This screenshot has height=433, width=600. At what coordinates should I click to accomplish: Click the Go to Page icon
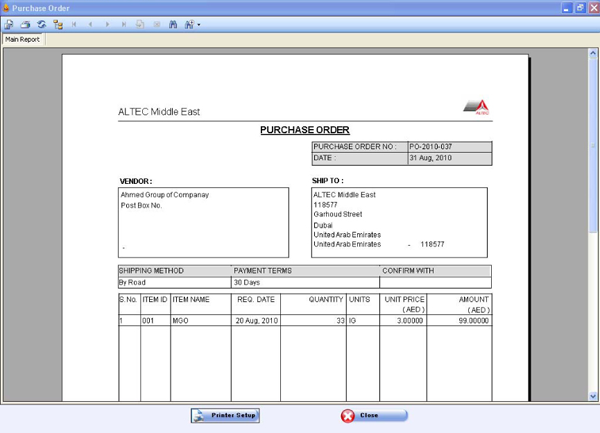pos(140,24)
